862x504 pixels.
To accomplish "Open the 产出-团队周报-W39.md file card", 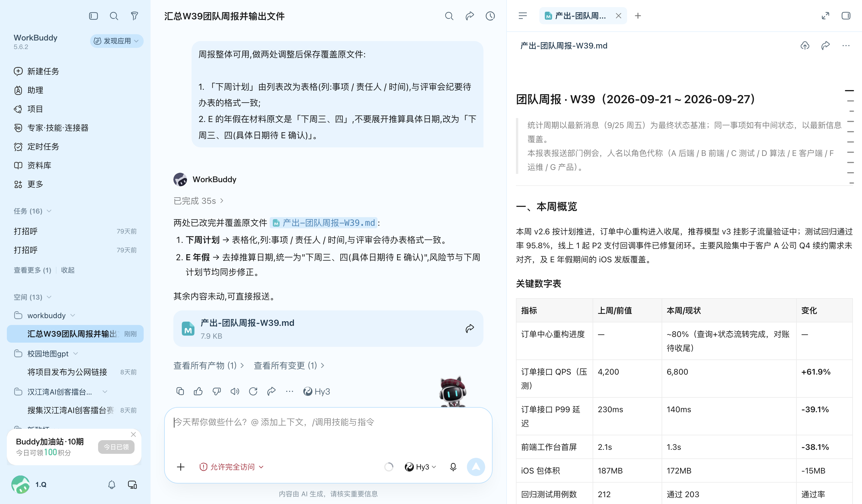I will pyautogui.click(x=328, y=328).
